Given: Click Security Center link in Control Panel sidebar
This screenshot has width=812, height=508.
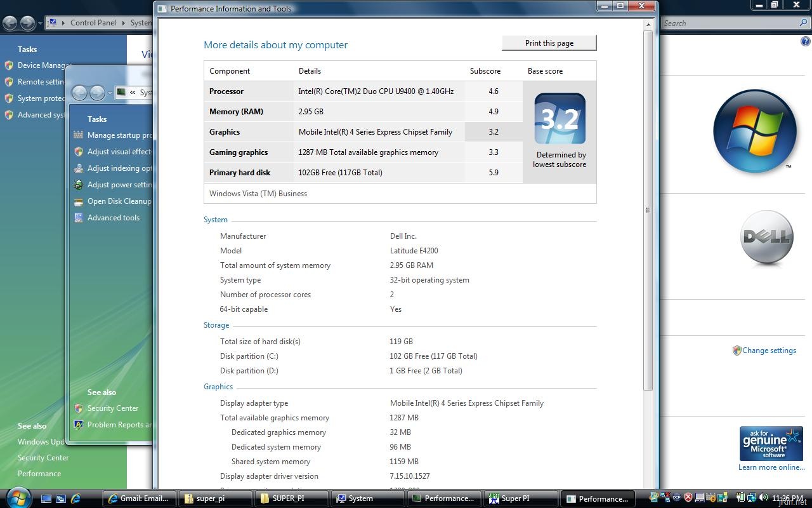Looking at the screenshot, I should (43, 458).
